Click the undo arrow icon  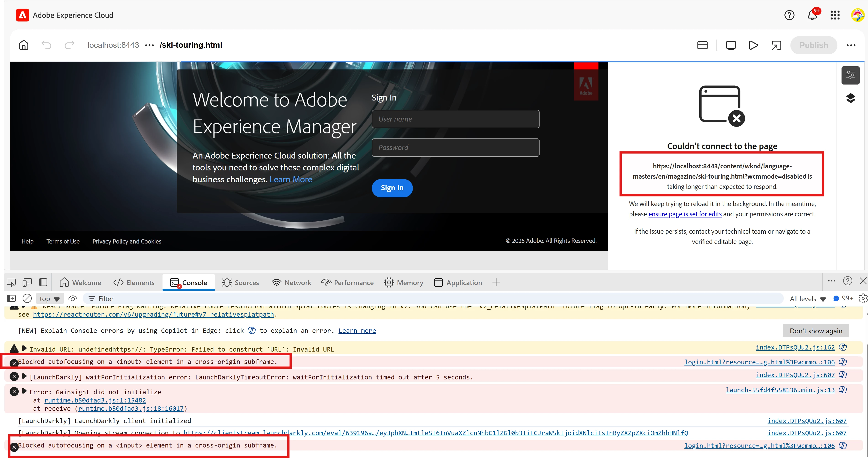click(x=47, y=45)
